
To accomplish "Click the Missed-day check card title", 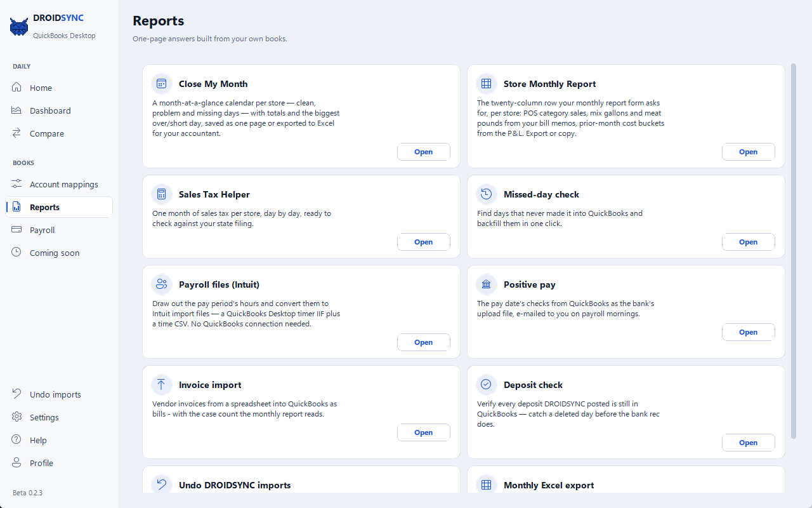I will (x=541, y=194).
